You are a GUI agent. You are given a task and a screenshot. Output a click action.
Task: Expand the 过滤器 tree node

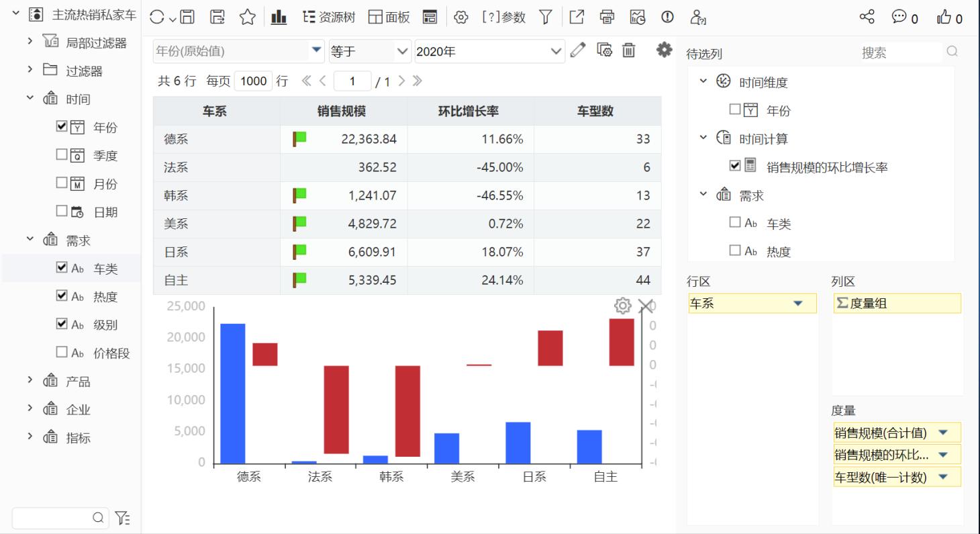[30, 70]
